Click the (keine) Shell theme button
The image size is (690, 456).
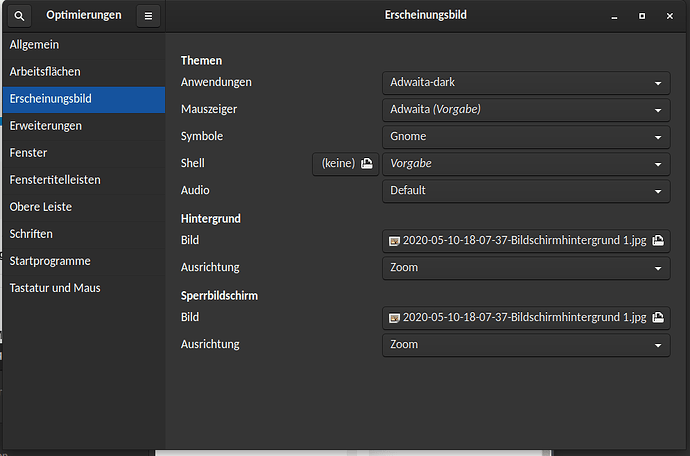[x=345, y=163]
